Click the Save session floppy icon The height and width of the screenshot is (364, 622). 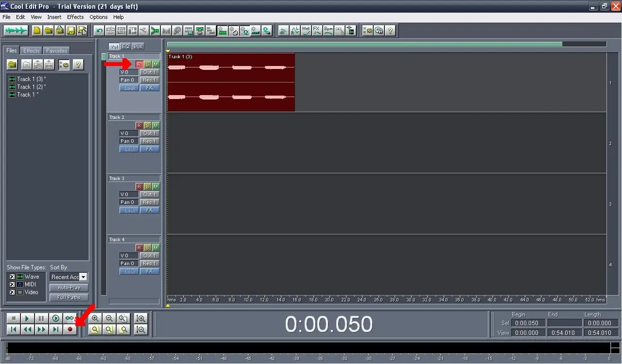pyautogui.click(x=71, y=31)
